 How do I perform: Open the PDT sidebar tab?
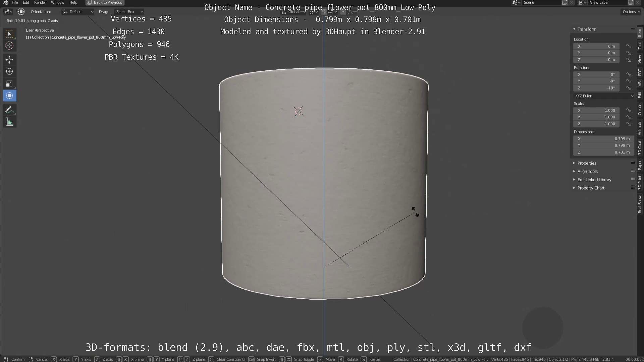(x=640, y=72)
